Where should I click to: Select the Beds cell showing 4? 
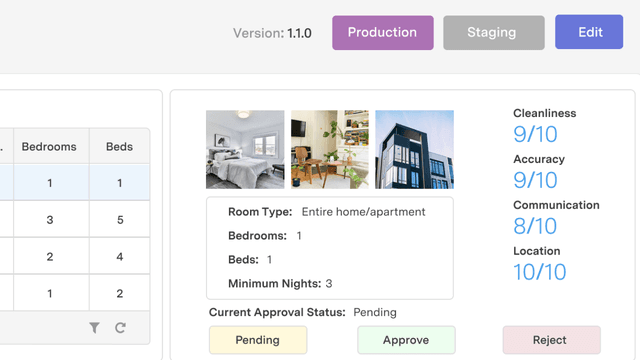(120, 256)
